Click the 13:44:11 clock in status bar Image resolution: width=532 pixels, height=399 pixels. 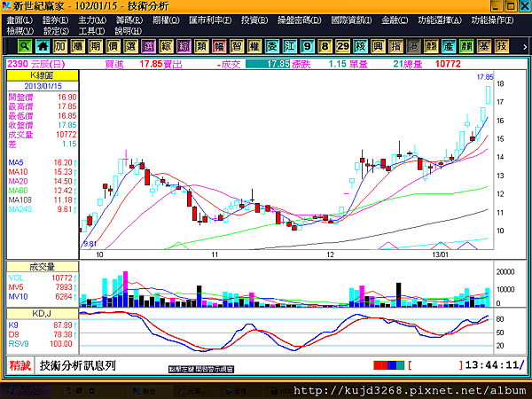click(492, 365)
